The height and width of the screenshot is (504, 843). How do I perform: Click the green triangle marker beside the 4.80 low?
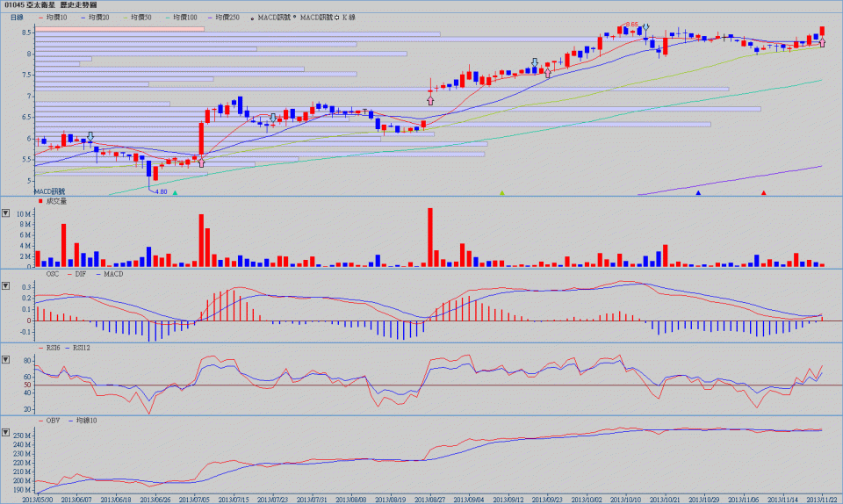(x=175, y=192)
